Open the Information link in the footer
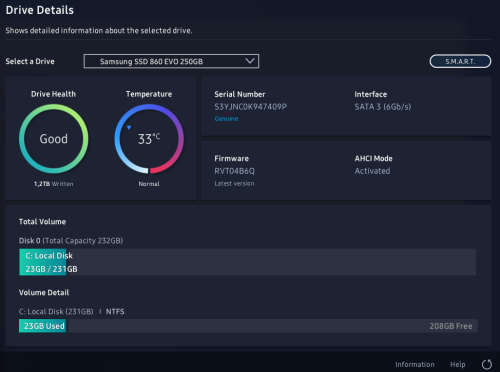Image resolution: width=500 pixels, height=372 pixels. click(x=415, y=364)
